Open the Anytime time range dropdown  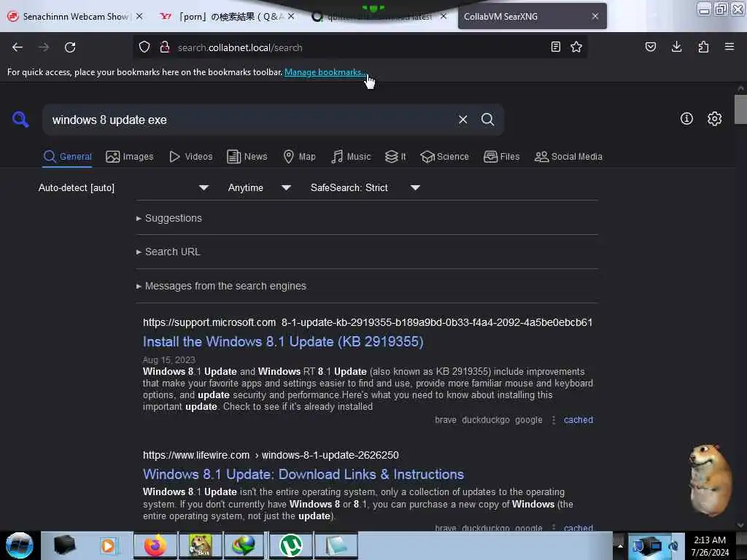(259, 187)
